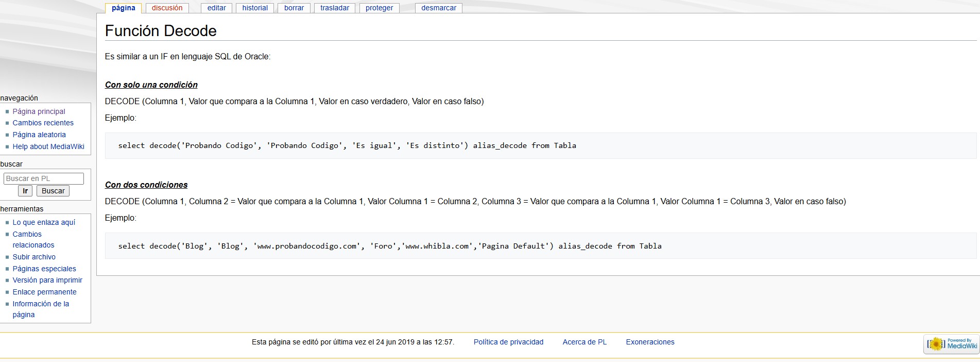Open Cambios recientes link
Viewport: 980px width, 362px height.
click(43, 123)
